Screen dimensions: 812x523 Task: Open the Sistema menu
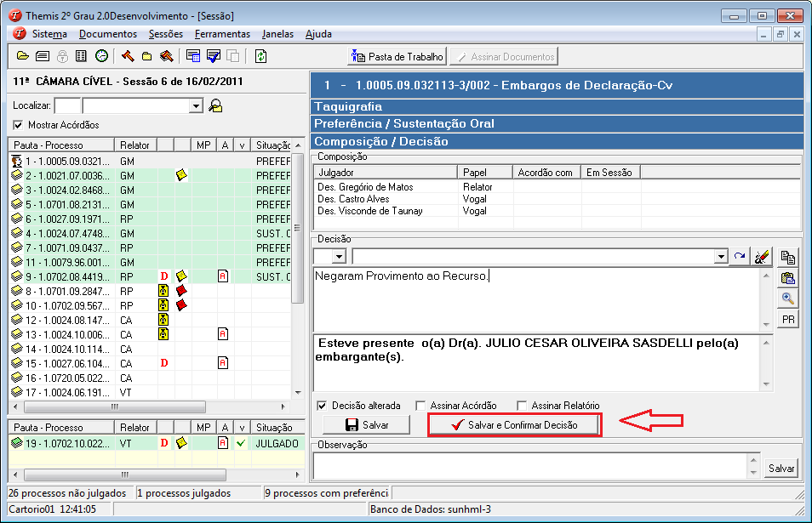(x=49, y=34)
